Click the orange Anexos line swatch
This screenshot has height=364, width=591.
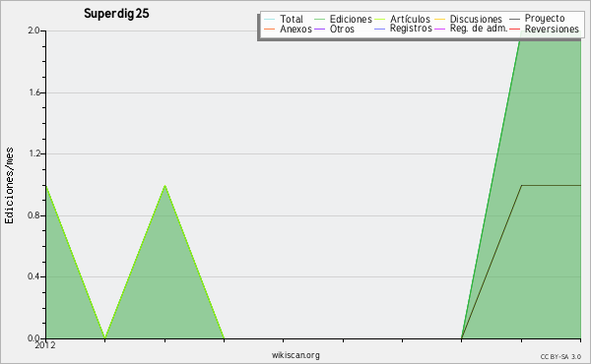[270, 29]
